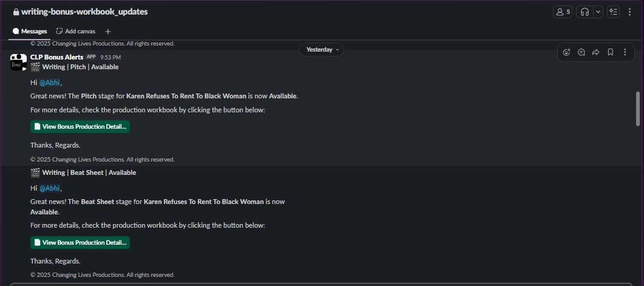Expand the Yesterday date dropdown
644x286 pixels.
pos(321,49)
